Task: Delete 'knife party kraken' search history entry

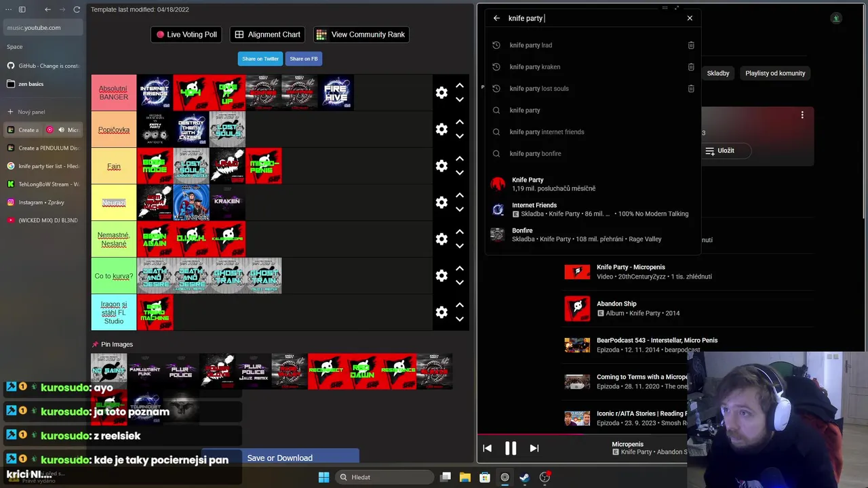Action: pos(691,67)
